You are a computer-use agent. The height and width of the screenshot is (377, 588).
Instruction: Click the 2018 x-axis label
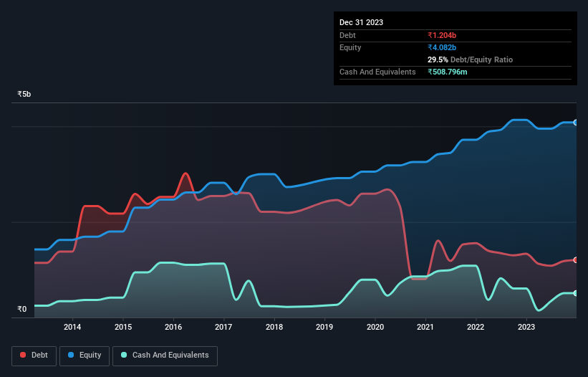point(274,327)
